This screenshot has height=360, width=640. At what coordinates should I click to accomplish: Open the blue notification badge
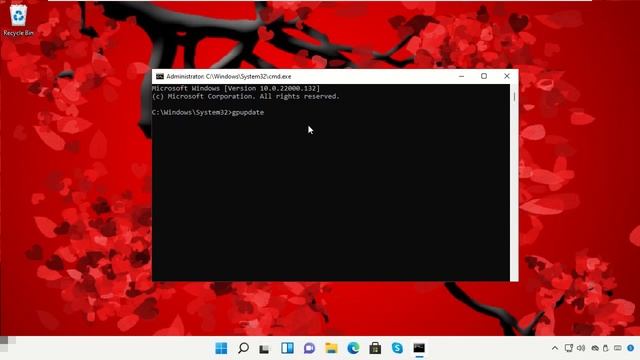point(631,348)
